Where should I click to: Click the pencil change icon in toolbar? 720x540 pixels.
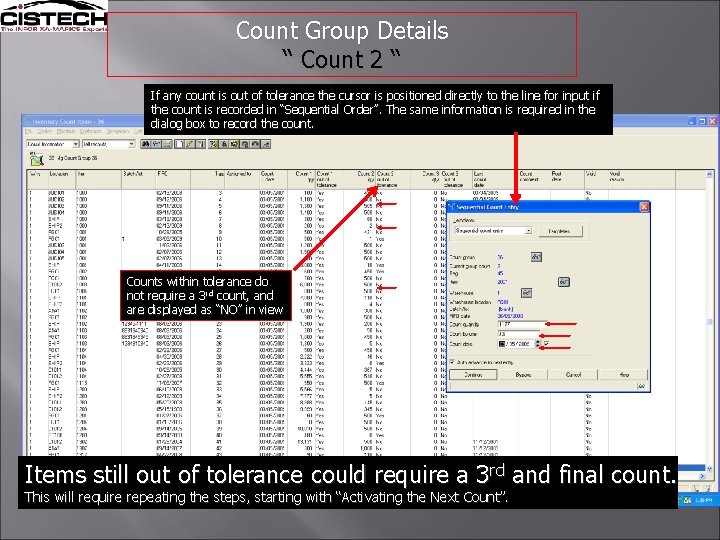point(189,144)
